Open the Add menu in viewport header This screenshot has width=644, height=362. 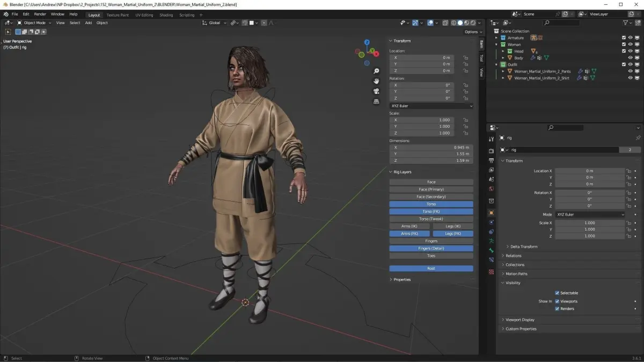tap(89, 23)
